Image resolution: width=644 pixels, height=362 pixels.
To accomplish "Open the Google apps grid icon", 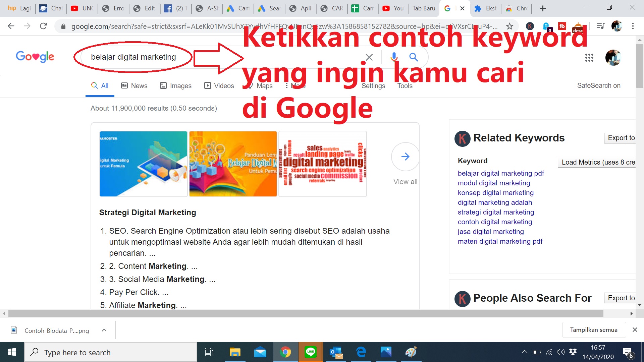I will (x=589, y=58).
